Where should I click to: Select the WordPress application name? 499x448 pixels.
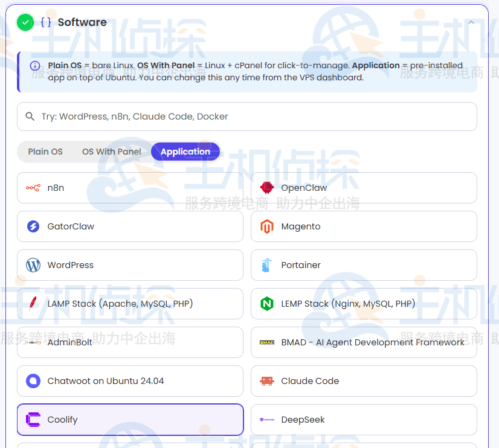click(70, 265)
